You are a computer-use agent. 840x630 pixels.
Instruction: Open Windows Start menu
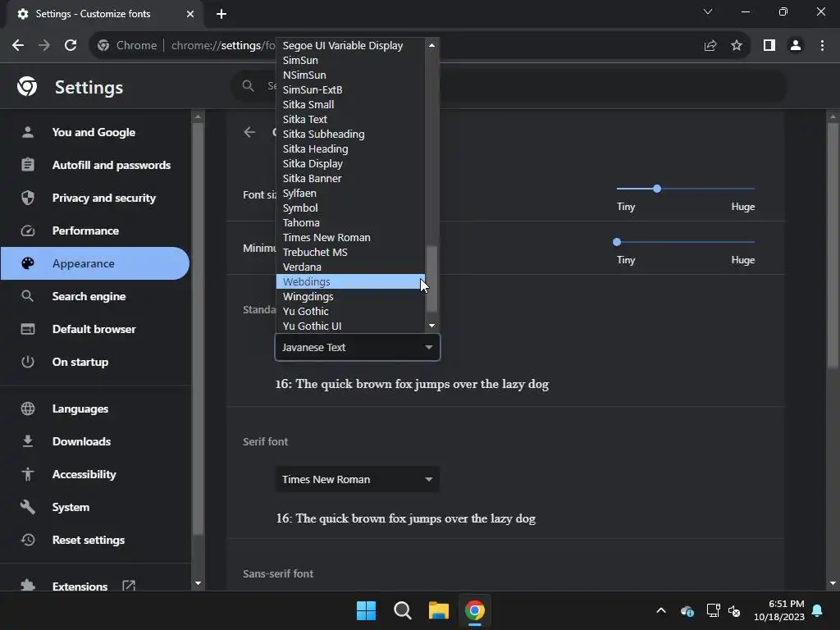click(x=367, y=610)
